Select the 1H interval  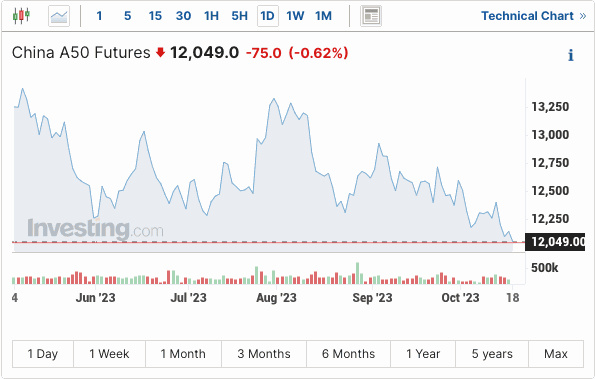[x=211, y=16]
